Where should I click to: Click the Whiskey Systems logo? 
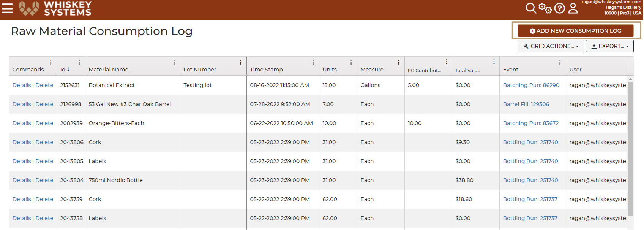(x=55, y=8)
